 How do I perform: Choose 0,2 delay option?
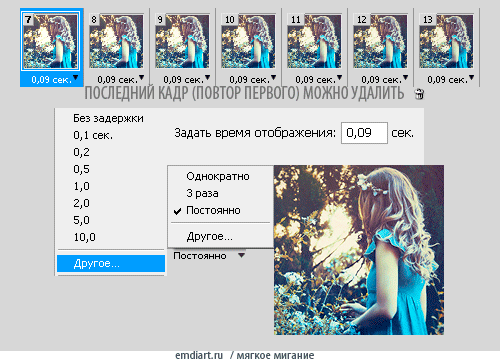point(81,152)
